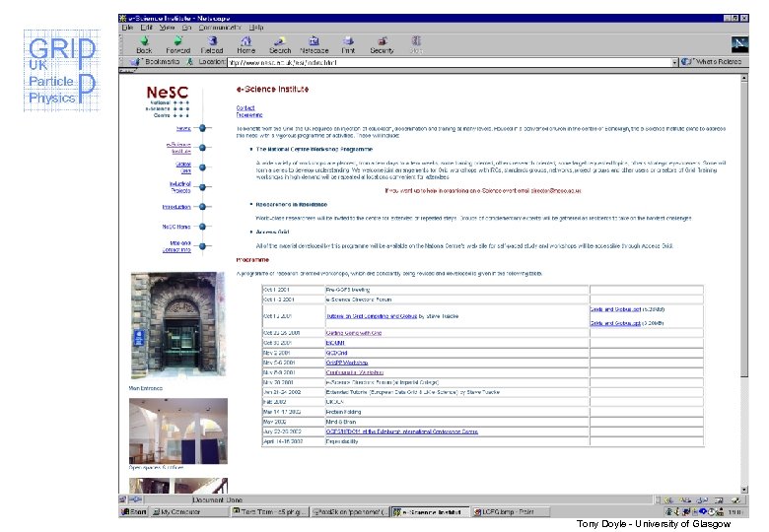769x532 pixels.
Task: Open the File menu
Action: pos(127,28)
